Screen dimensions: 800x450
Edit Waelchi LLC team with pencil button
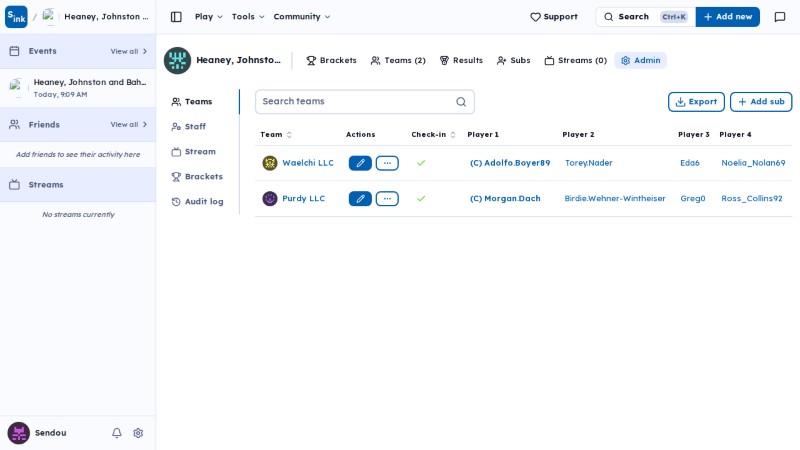click(x=360, y=163)
